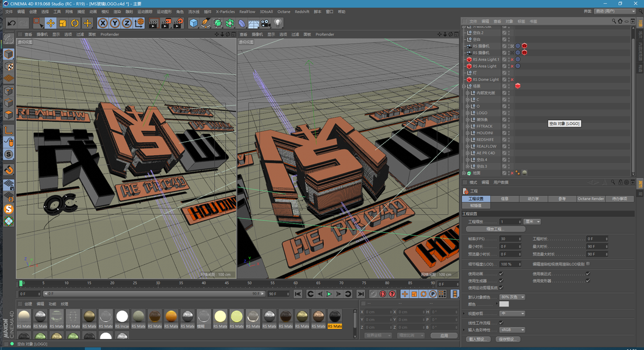Expand the REDSHIFE object tree node
Image resolution: width=644 pixels, height=350 pixels.
[x=467, y=139]
